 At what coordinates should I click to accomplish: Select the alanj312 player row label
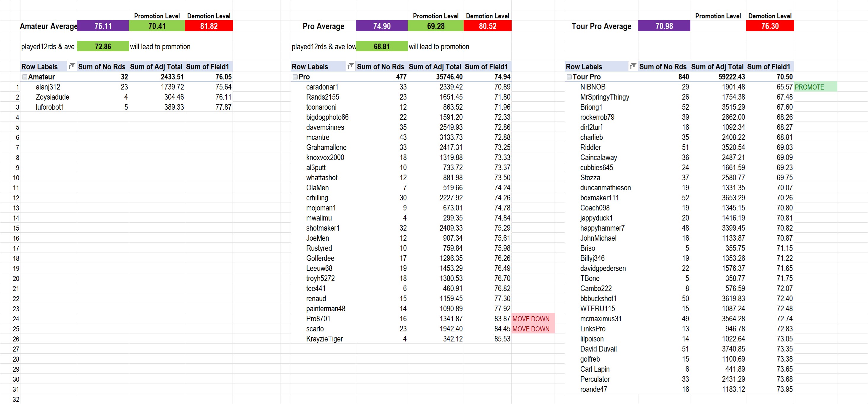click(48, 87)
